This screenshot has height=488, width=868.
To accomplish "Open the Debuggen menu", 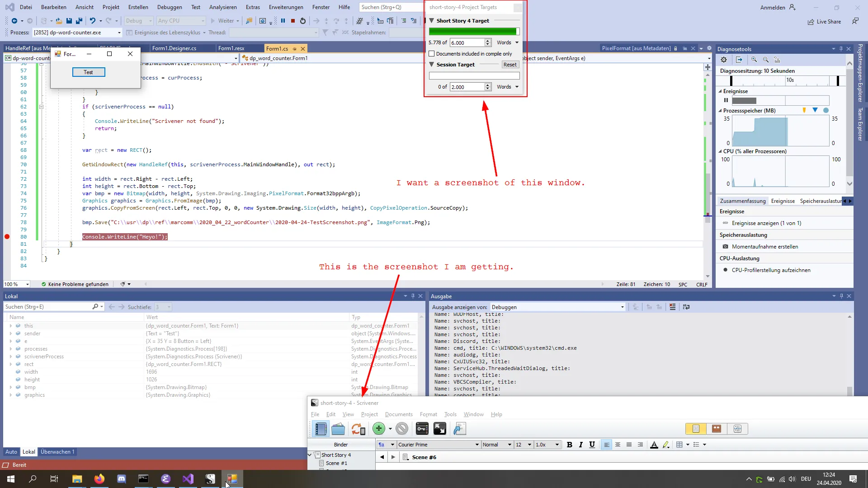I will pos(170,7).
